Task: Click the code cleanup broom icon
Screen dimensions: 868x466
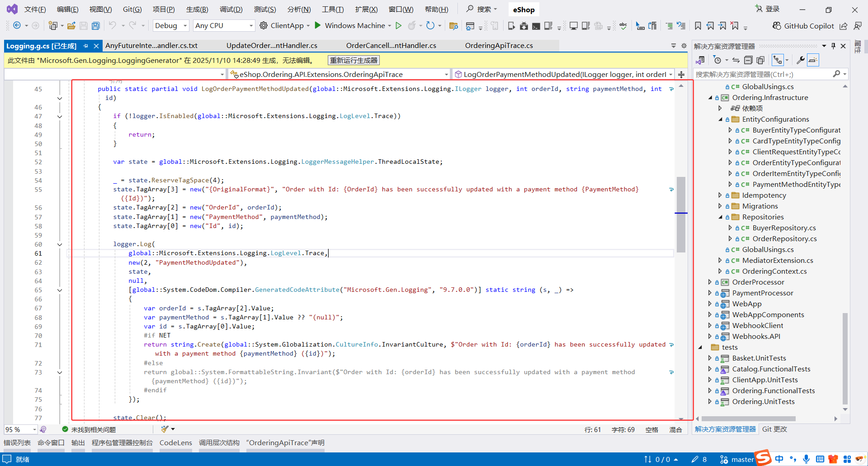Action: pos(165,429)
